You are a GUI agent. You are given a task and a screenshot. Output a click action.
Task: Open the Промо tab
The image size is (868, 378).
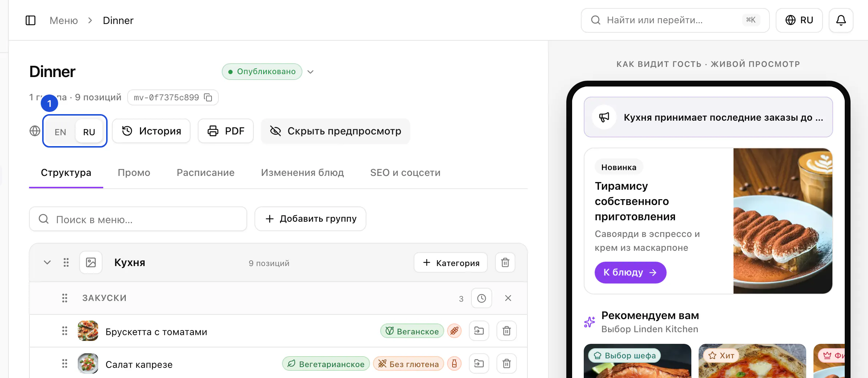click(x=134, y=173)
